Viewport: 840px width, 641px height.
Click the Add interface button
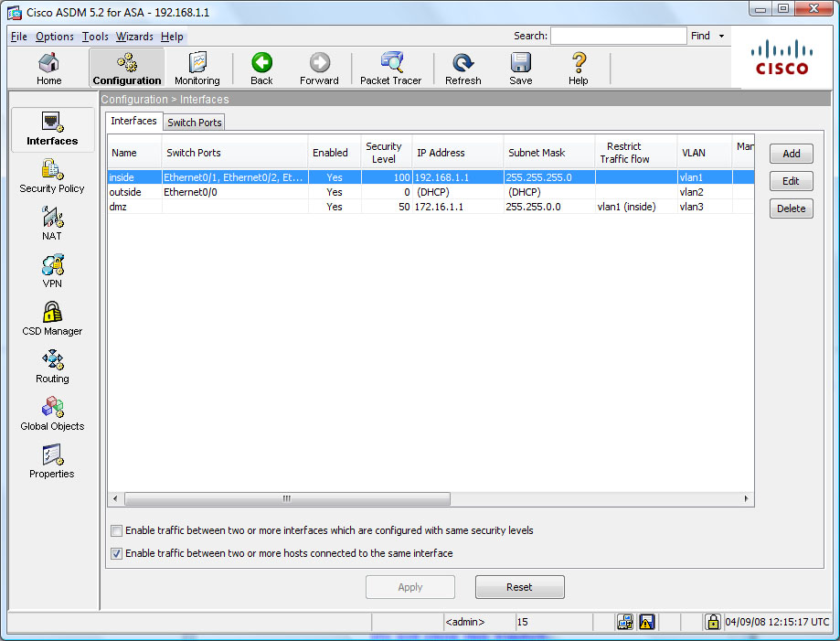pyautogui.click(x=792, y=154)
